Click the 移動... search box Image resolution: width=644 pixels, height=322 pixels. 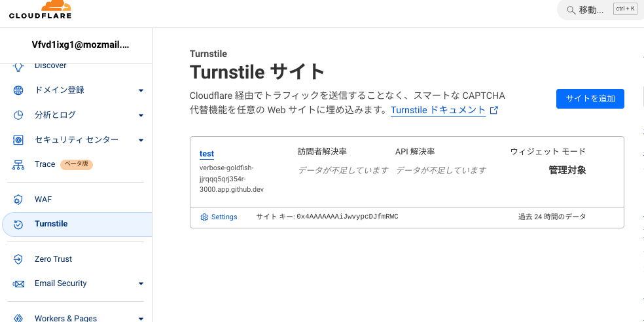click(600, 10)
